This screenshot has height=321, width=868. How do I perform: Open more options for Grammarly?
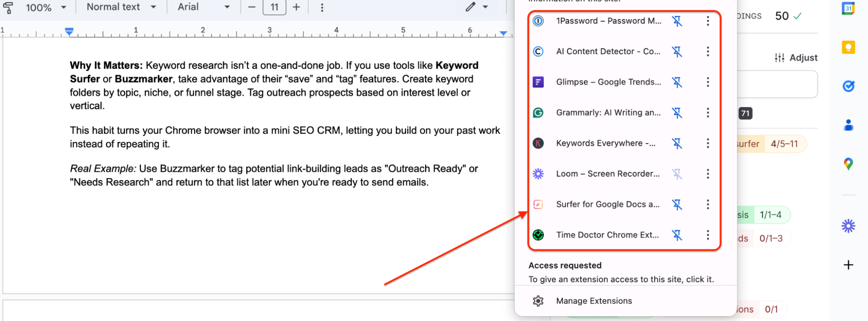click(x=708, y=113)
